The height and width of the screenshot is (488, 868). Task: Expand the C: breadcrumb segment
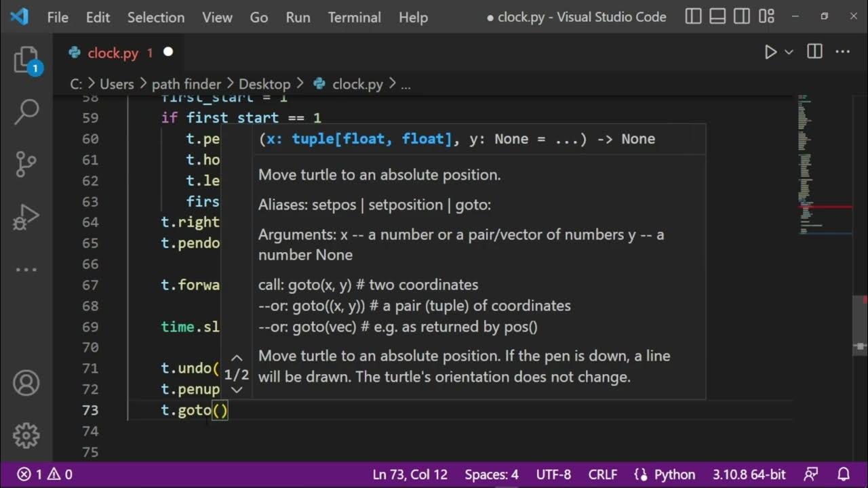click(76, 84)
